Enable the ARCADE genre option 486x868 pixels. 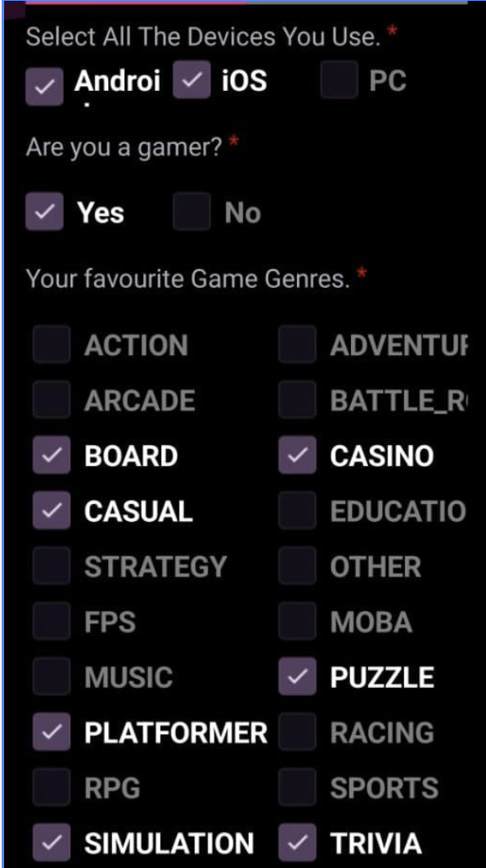coord(52,400)
